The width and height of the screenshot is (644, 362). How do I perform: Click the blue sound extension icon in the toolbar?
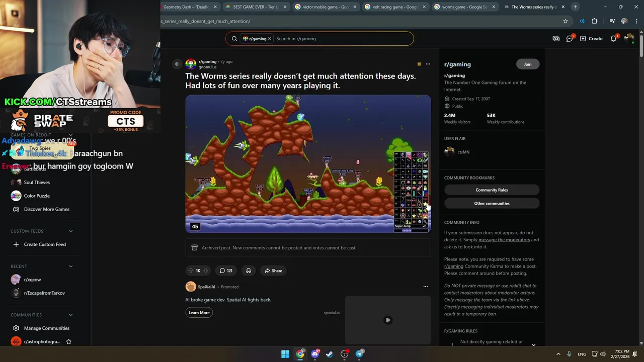582,21
